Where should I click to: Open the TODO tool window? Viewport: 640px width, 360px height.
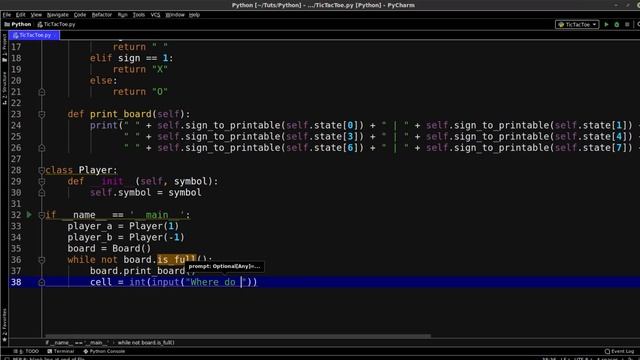26,351
